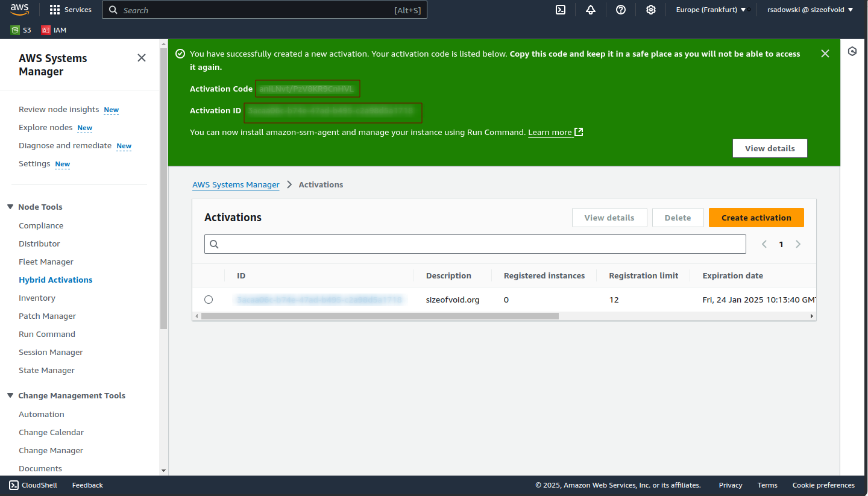Click the View details button in banner
The height and width of the screenshot is (496, 868).
770,148
